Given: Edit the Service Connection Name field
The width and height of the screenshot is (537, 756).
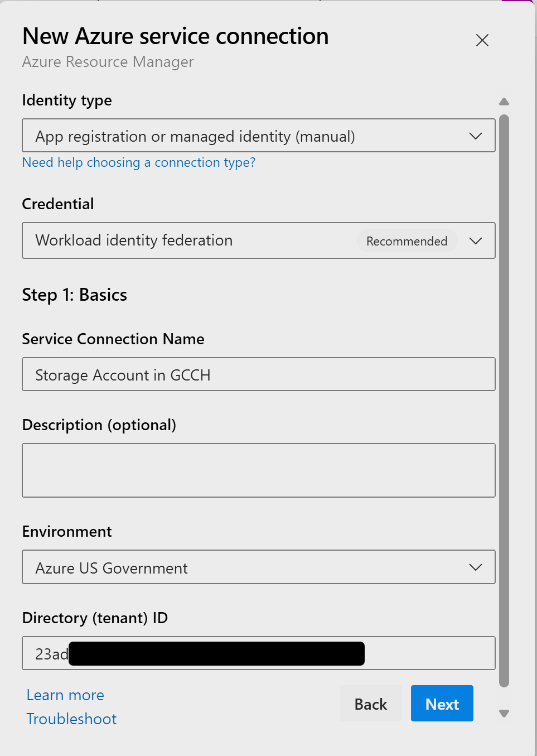Looking at the screenshot, I should [x=259, y=374].
